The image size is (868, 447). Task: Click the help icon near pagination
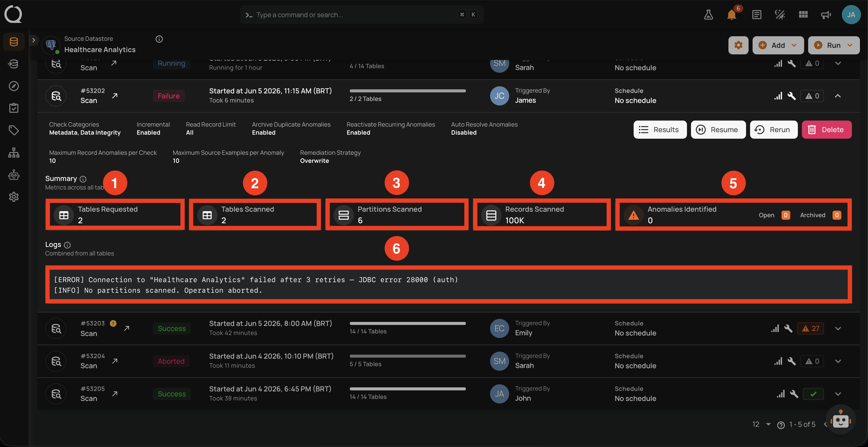pos(781,425)
